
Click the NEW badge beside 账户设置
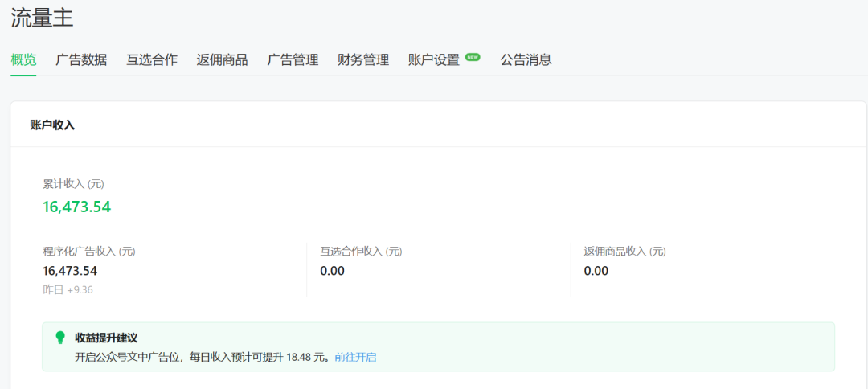point(473,57)
